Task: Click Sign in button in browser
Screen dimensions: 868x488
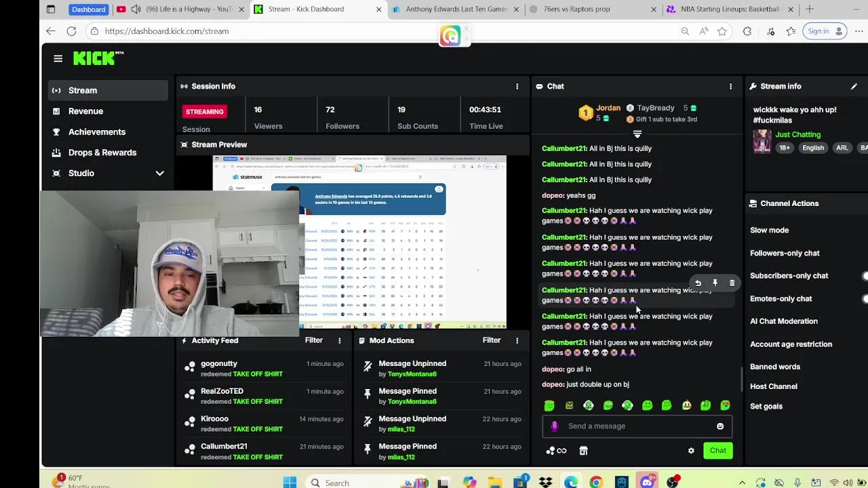Action: 823,31
